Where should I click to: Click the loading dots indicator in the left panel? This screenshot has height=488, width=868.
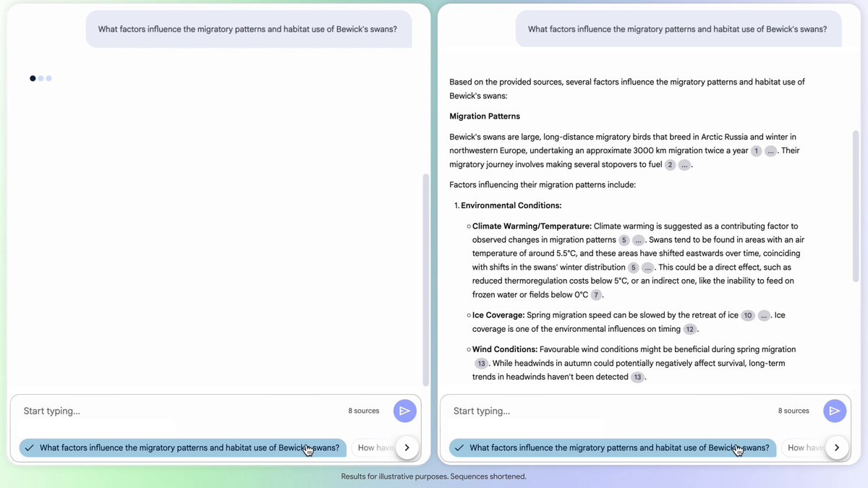click(x=41, y=78)
